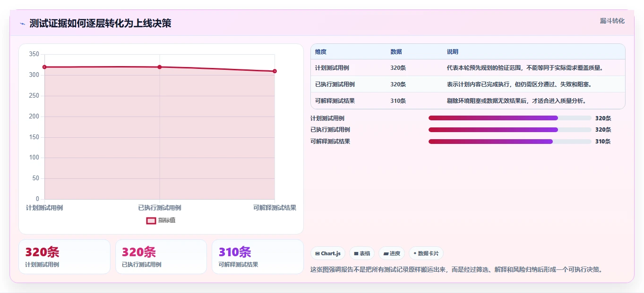Click the 数据卡片 tag
This screenshot has width=644, height=293.
pyautogui.click(x=426, y=253)
